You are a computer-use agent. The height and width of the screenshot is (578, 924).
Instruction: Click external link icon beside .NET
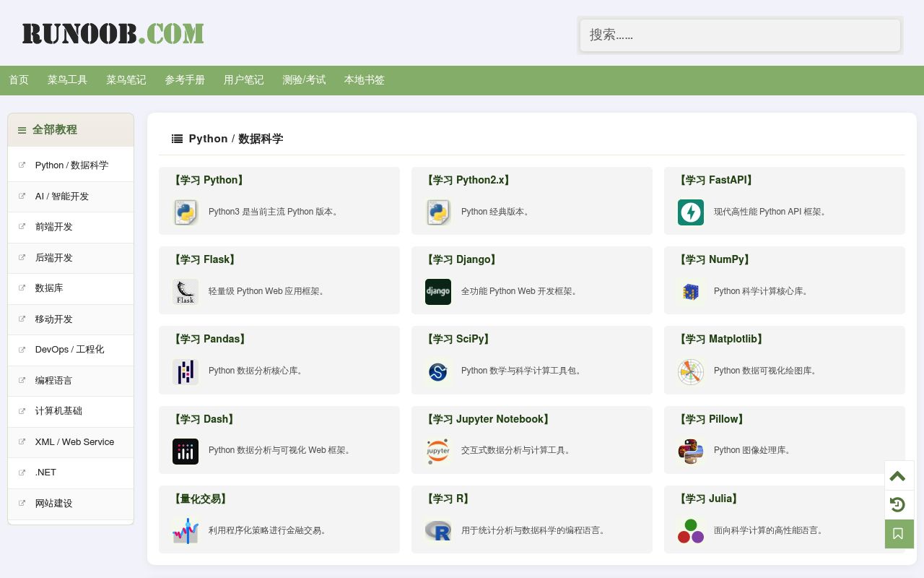pyautogui.click(x=22, y=472)
